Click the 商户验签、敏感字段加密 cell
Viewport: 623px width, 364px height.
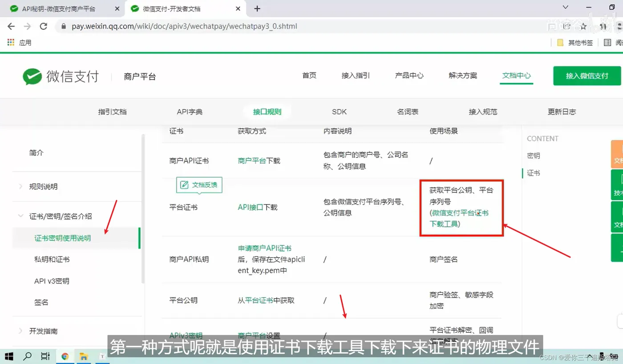coord(461,300)
